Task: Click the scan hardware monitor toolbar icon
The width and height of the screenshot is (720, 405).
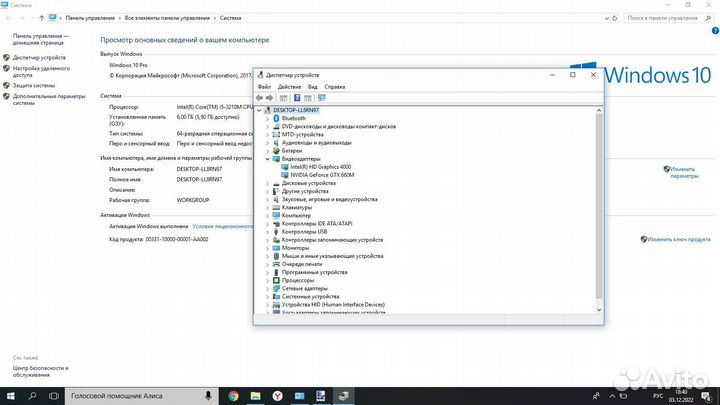Action: (322, 98)
